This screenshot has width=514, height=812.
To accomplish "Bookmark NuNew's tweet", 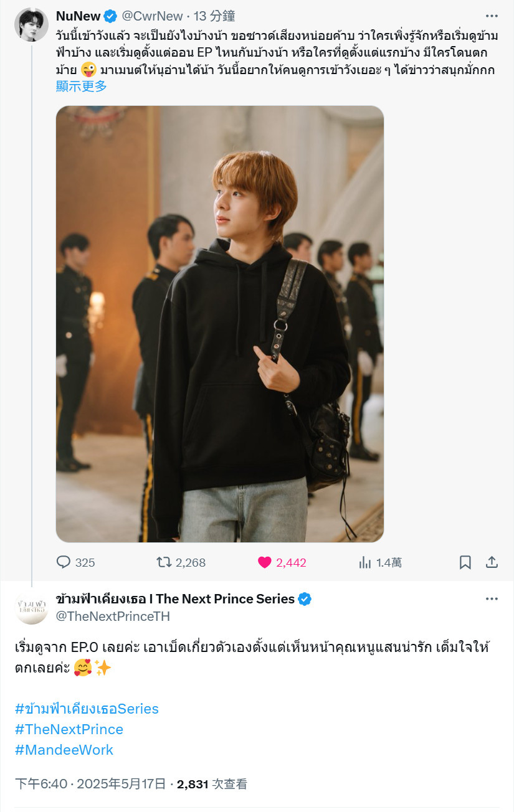I will (465, 562).
